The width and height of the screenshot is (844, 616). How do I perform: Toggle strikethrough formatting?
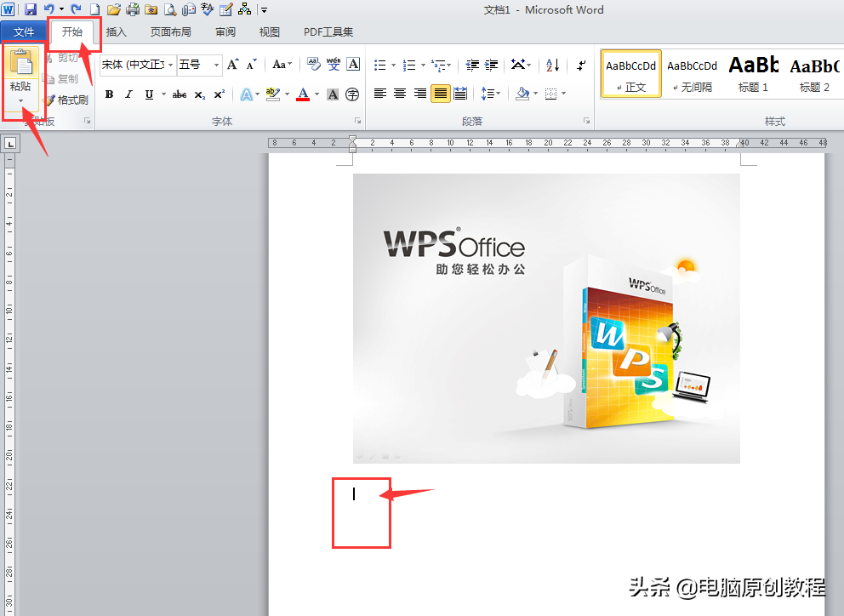pos(180,94)
